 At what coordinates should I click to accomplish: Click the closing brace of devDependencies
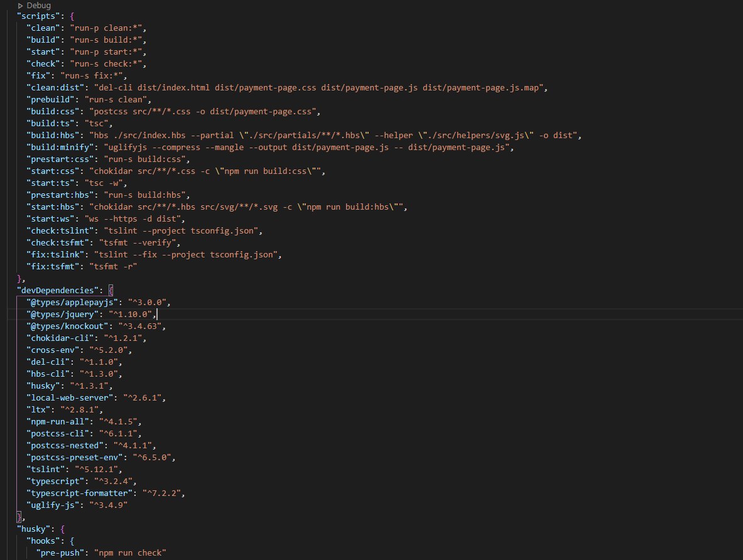19,517
